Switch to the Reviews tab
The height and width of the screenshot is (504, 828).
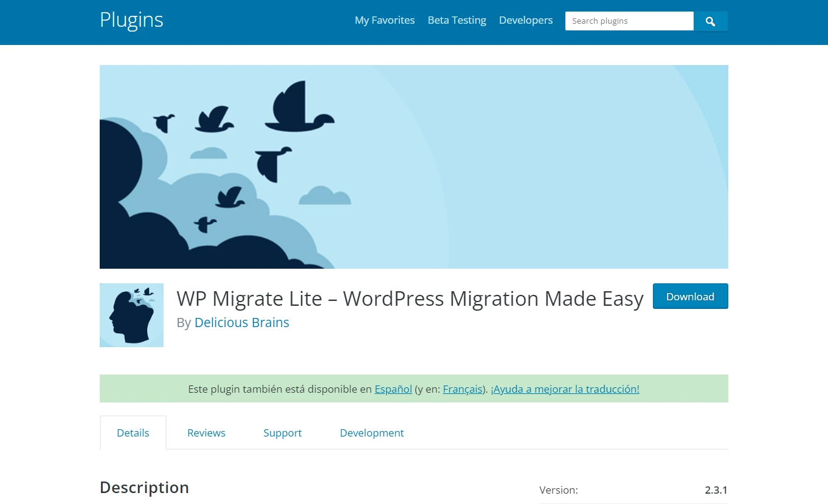pyautogui.click(x=206, y=433)
